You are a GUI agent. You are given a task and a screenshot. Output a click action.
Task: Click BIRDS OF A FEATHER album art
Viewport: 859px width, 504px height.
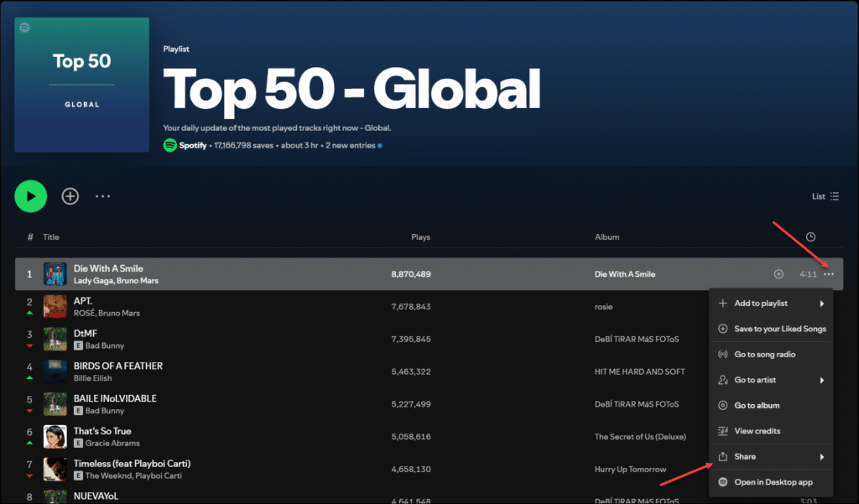click(55, 372)
